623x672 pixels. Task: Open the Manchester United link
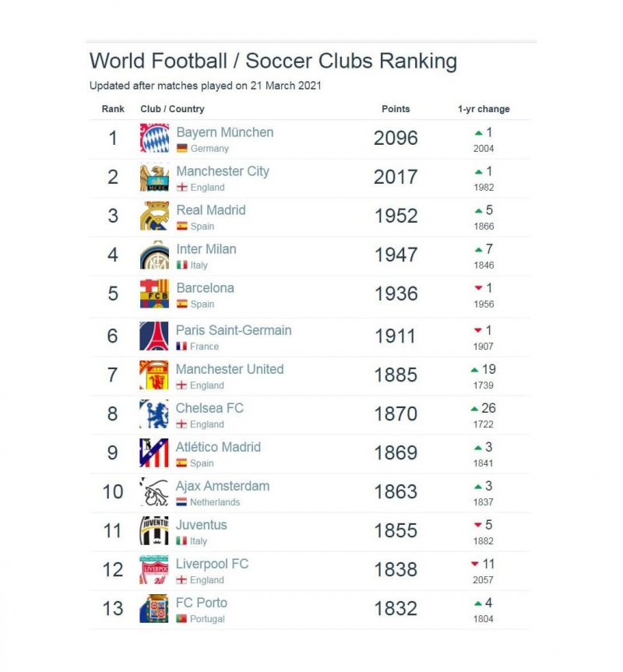(x=230, y=369)
